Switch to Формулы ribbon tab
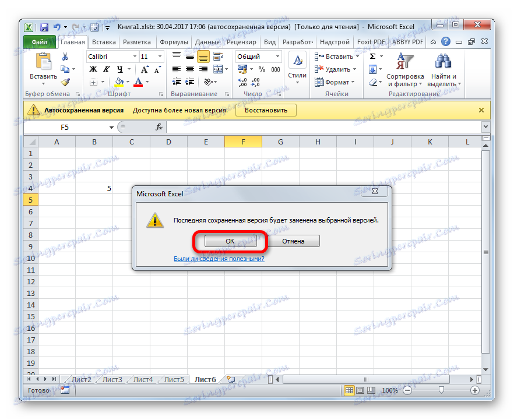The height and width of the screenshot is (420, 514). click(174, 42)
